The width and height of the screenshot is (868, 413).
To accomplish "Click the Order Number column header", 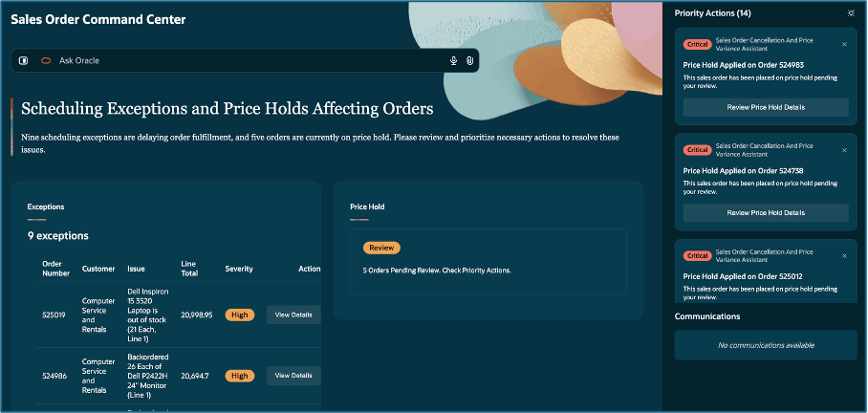I will pyautogui.click(x=56, y=269).
